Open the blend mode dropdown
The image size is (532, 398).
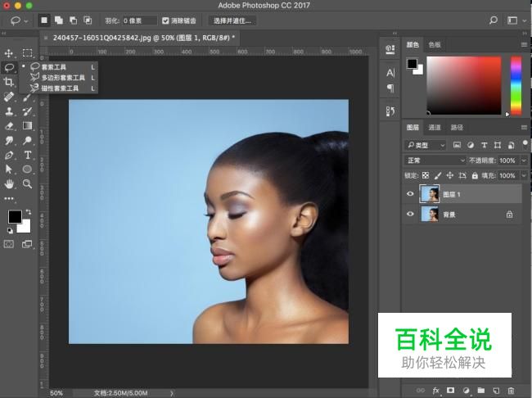coord(435,160)
